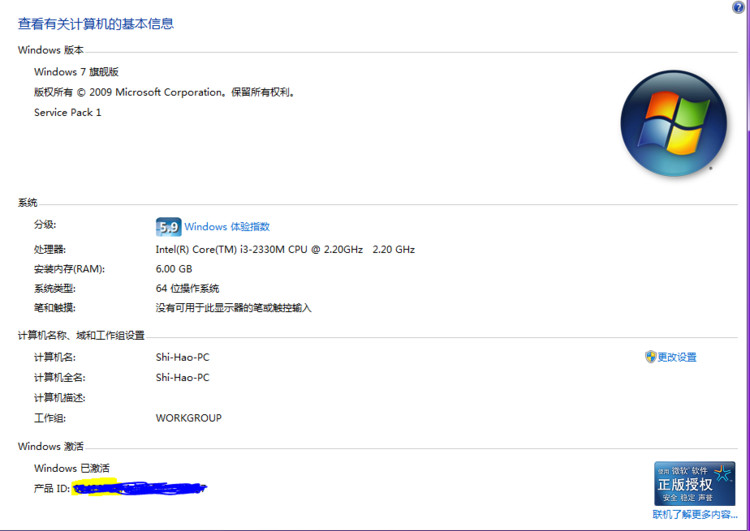Open the Windows 体验指数 link
Image resolution: width=750 pixels, height=531 pixels.
(227, 227)
